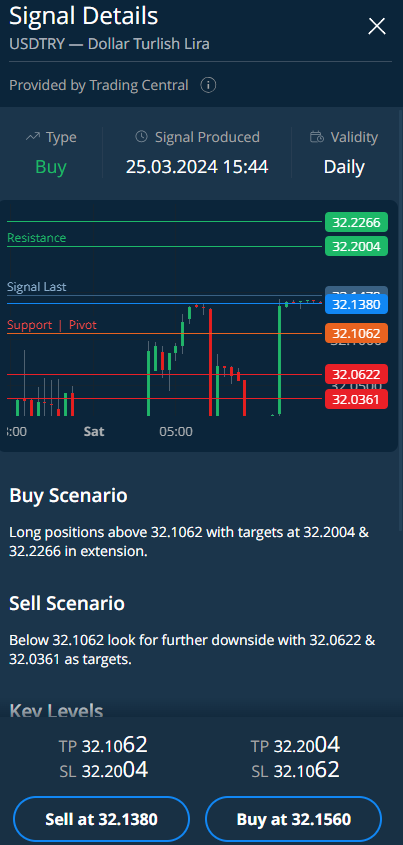The width and height of the screenshot is (403, 845).
Task: Click the orange 32.1062 pivot tag
Action: coord(356,333)
